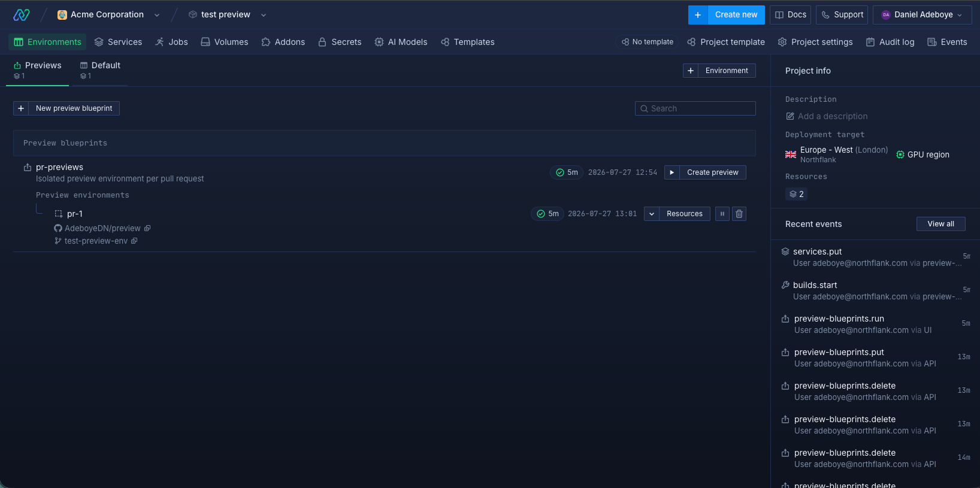
Task: Click the plus icon for New preview blueprint
Action: point(21,108)
